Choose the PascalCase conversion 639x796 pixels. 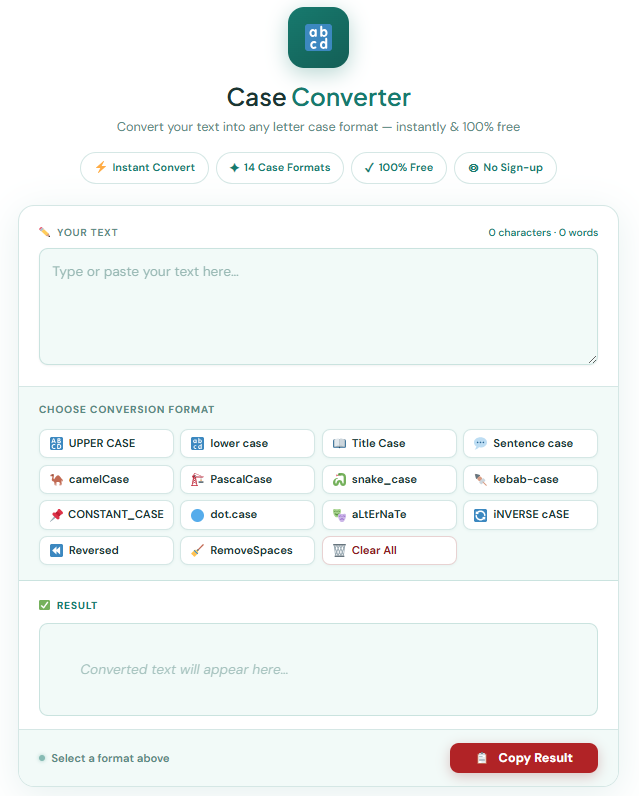click(248, 479)
